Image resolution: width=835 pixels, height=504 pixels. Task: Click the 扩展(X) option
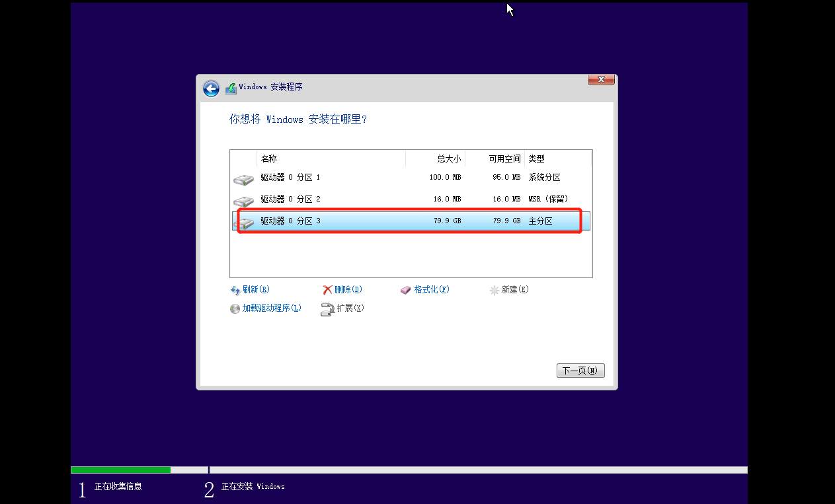click(350, 308)
